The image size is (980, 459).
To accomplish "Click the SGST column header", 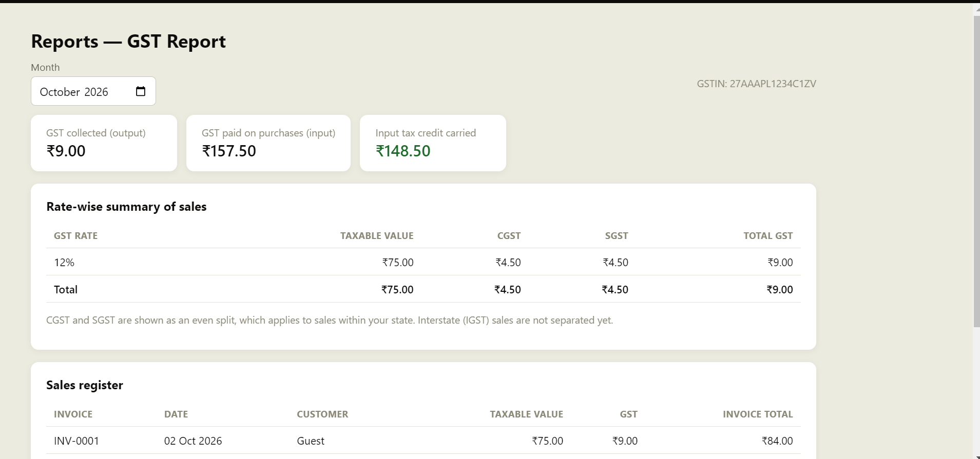I will pos(617,236).
